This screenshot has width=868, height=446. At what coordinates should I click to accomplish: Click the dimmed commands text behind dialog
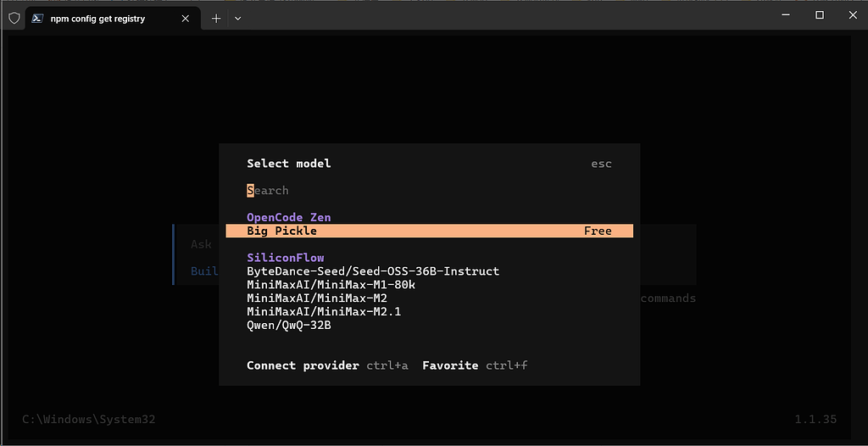point(668,298)
